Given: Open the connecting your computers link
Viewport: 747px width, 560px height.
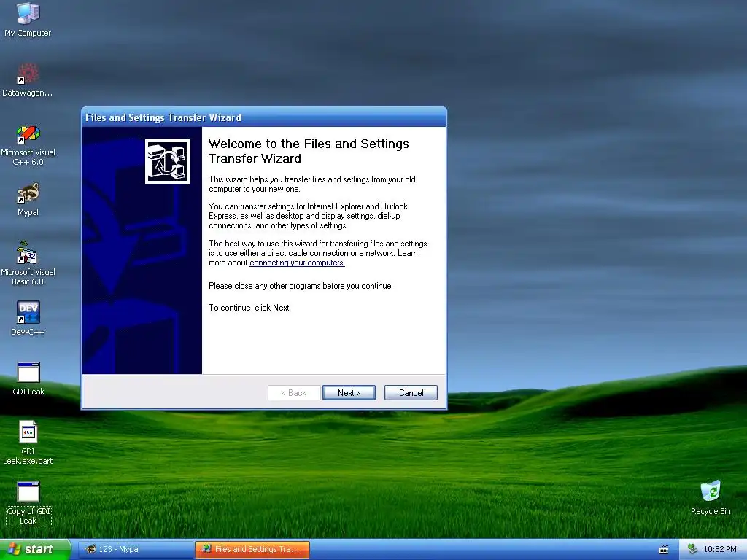Looking at the screenshot, I should (x=298, y=262).
